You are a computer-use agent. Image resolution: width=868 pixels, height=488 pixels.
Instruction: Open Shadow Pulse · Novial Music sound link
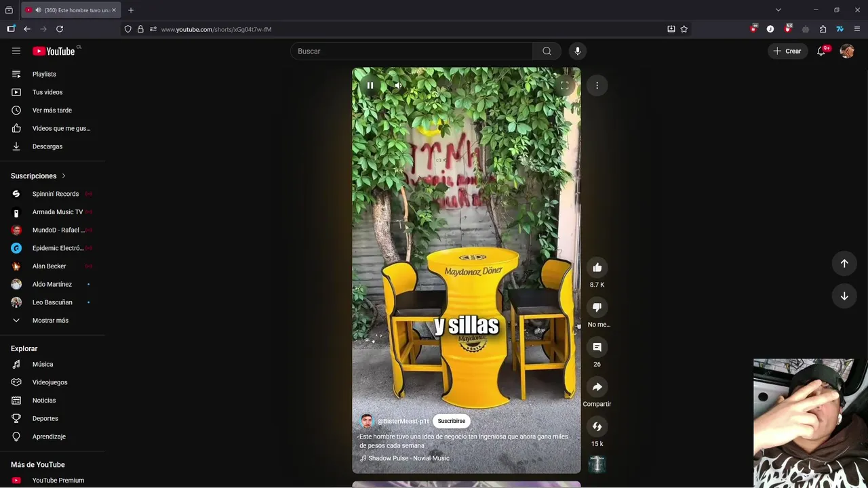point(408,458)
